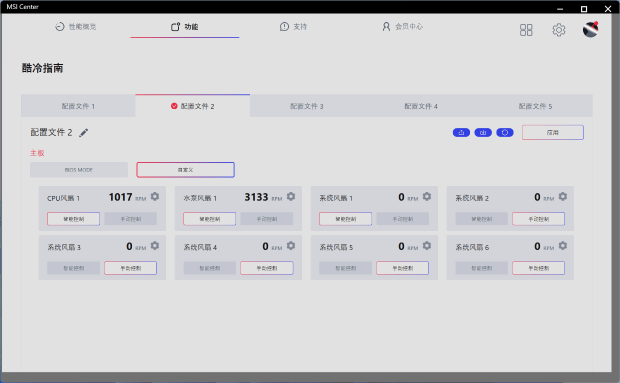Open the four-squares grid icon in header
Image resolution: width=620 pixels, height=383 pixels.
526,30
